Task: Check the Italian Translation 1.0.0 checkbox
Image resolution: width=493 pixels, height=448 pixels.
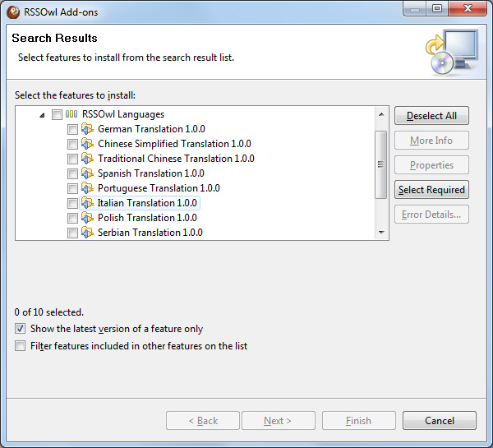Action: click(72, 203)
